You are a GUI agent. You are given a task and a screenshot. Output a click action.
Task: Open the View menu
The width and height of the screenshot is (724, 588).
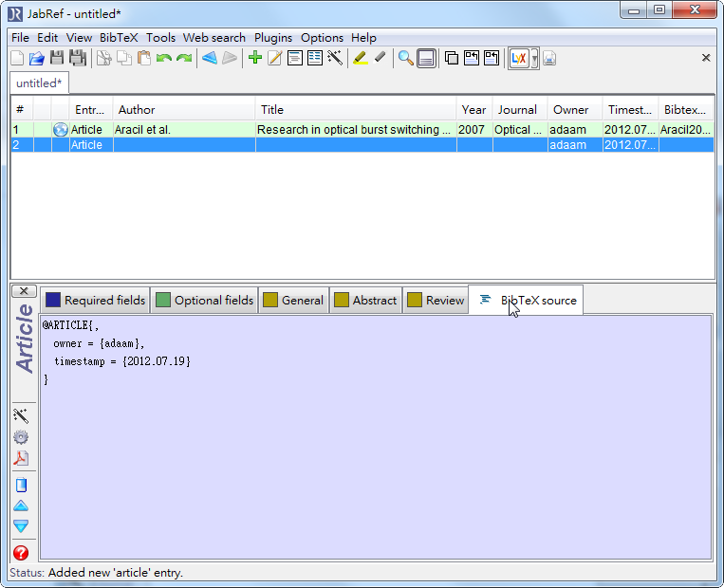79,37
